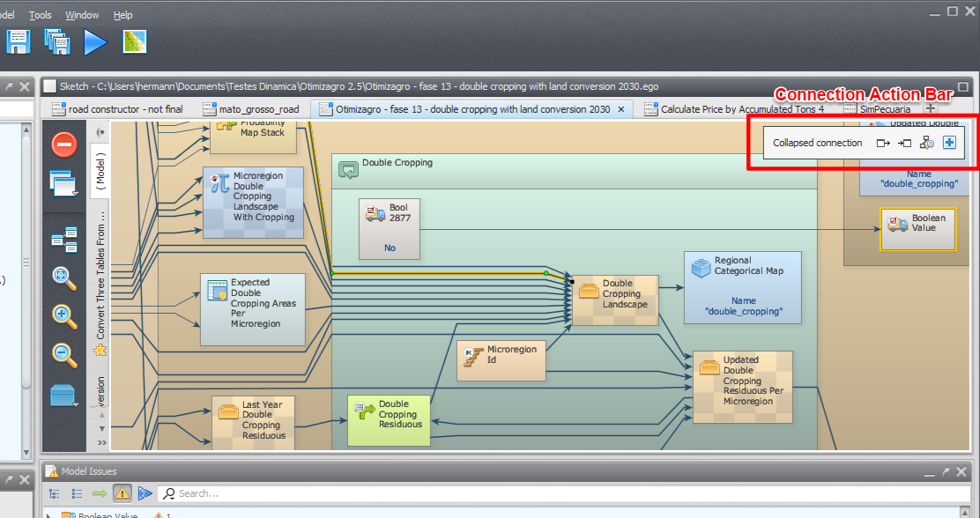
Task: Open the Tools menu
Action: (41, 15)
